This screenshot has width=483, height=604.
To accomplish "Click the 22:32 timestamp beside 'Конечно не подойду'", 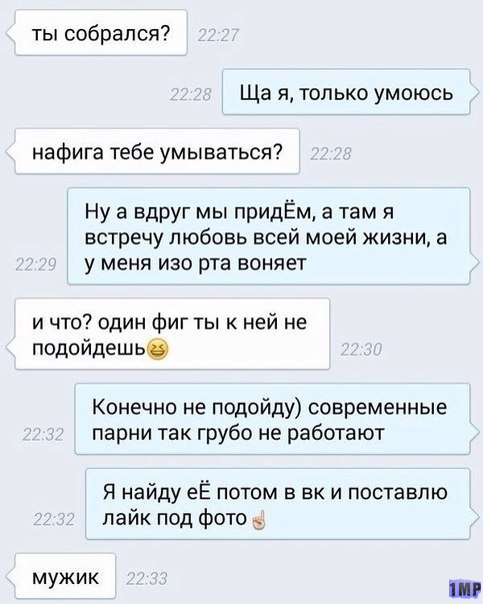I will point(43,435).
